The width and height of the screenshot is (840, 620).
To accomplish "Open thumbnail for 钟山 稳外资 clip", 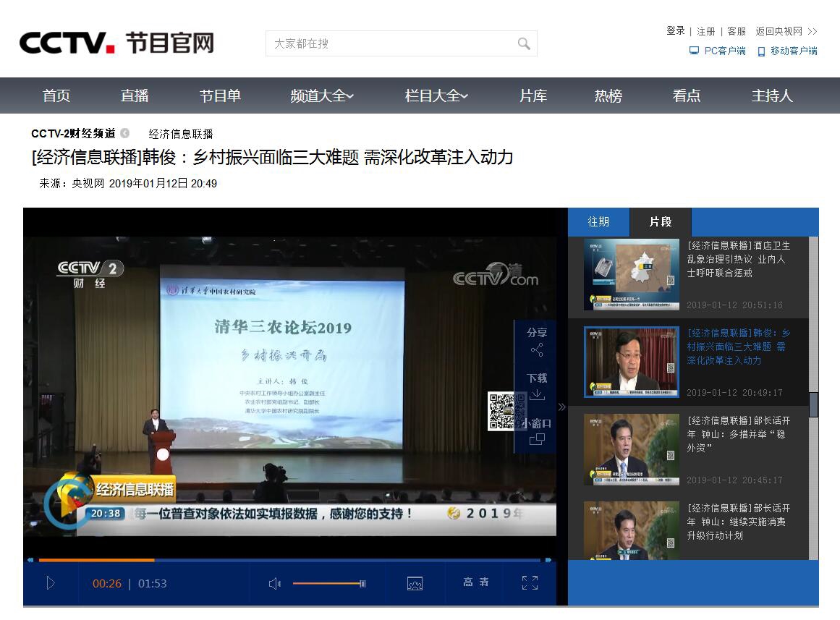I will [632, 449].
